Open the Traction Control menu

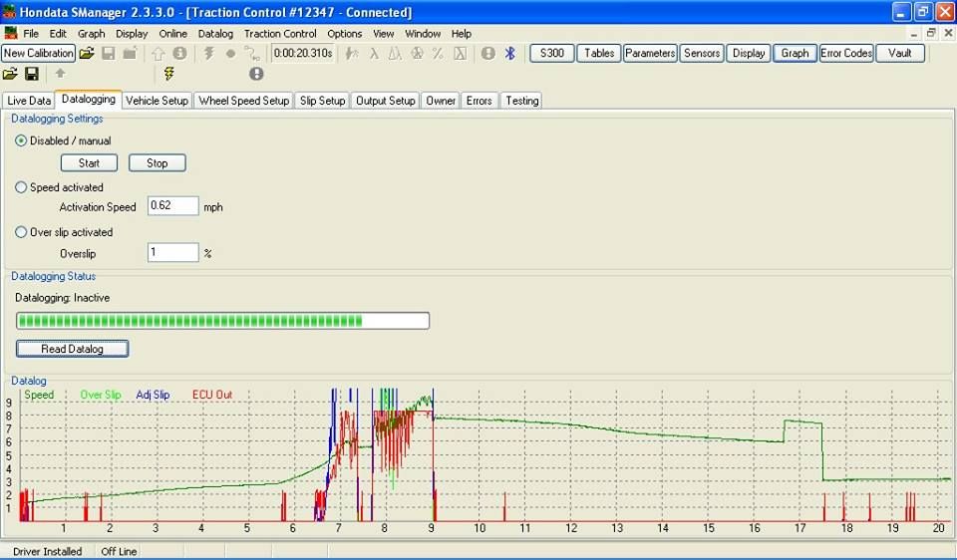coord(280,34)
